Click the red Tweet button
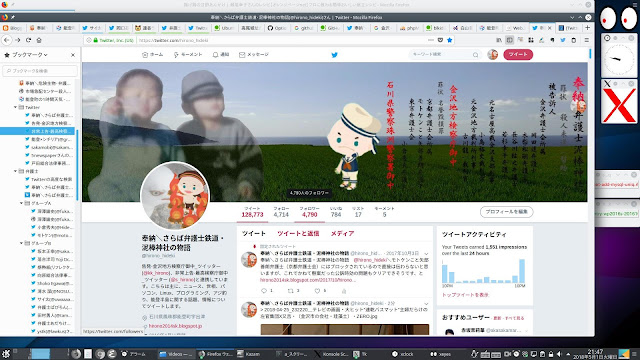The image size is (640, 360). tap(518, 54)
